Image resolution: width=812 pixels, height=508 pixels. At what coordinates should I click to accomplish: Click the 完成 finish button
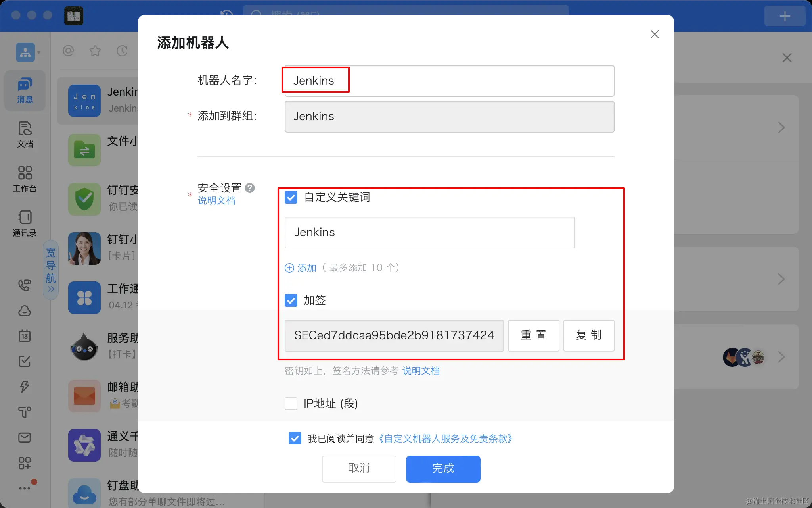[443, 469]
